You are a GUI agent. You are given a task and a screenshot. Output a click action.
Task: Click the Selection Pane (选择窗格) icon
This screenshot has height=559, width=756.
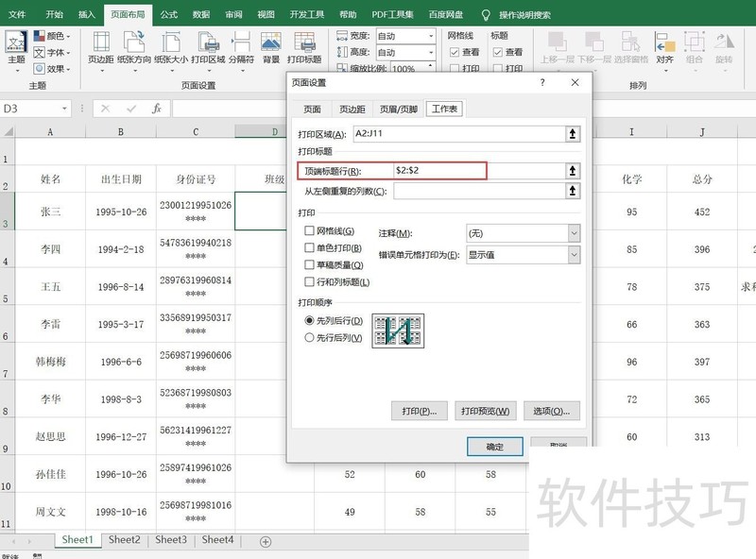click(630, 42)
